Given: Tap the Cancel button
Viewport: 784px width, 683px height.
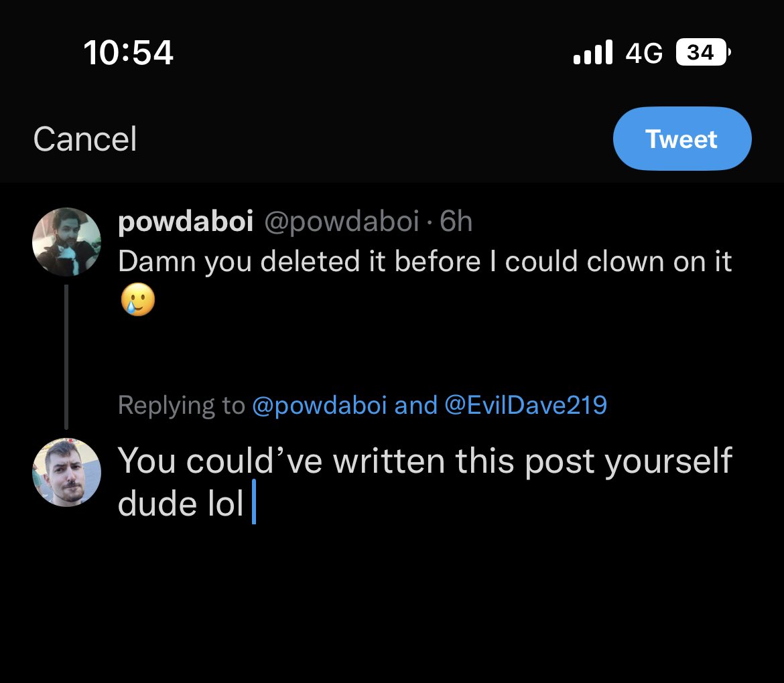Looking at the screenshot, I should (85, 139).
